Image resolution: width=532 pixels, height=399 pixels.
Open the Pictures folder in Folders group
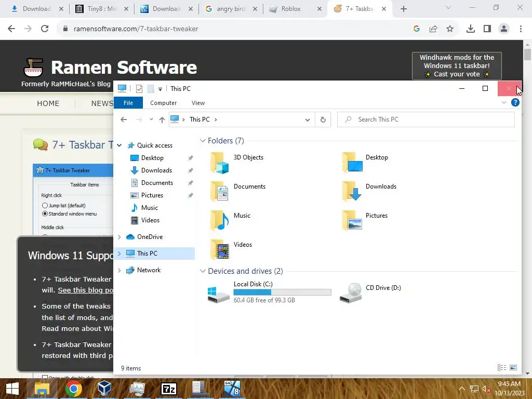365,220
